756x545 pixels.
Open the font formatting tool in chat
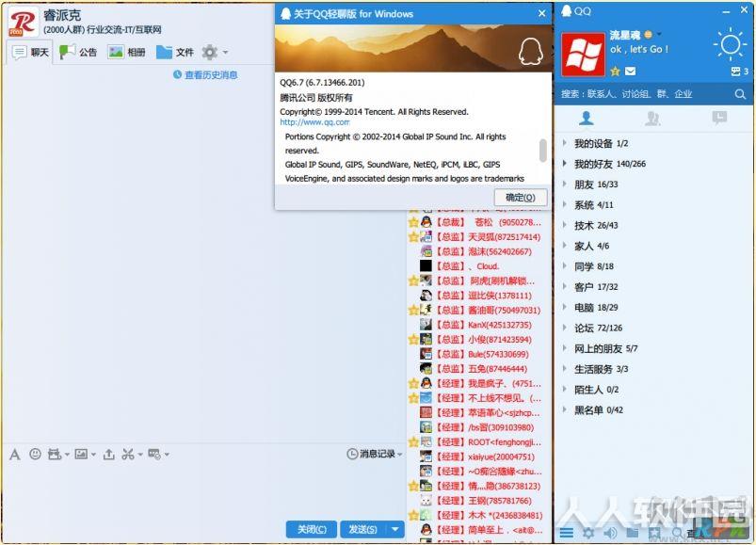[x=15, y=454]
